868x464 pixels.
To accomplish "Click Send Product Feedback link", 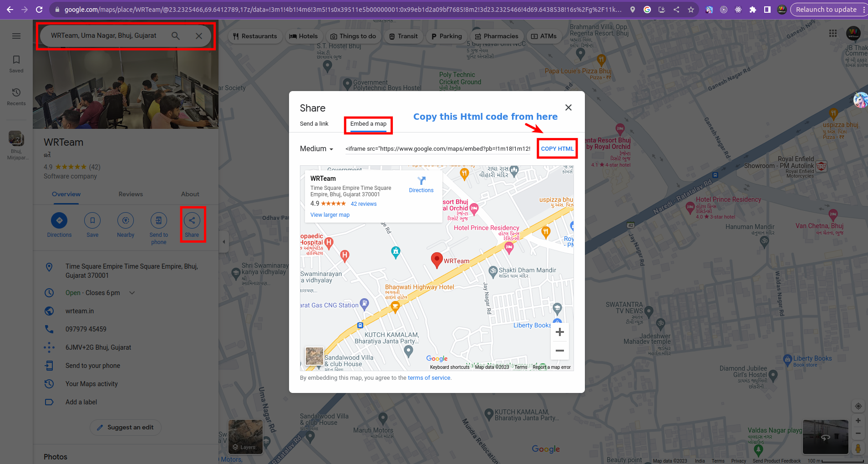I will pos(777,461).
